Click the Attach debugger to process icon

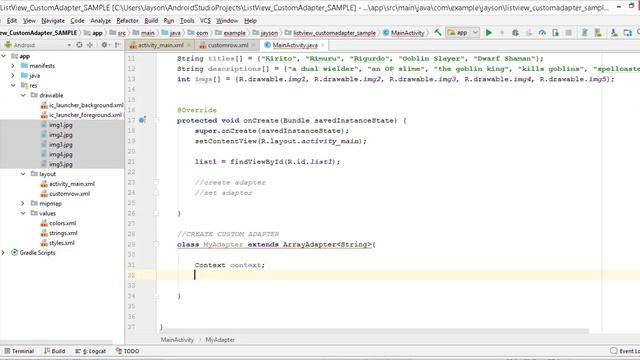556,33
